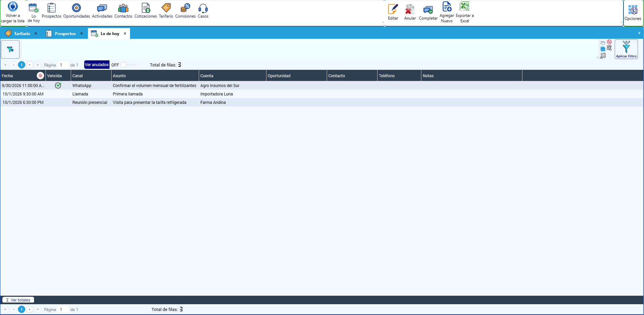Clear filters with the trash-and-broom icon
The width and height of the screenshot is (644, 315).
(603, 56)
